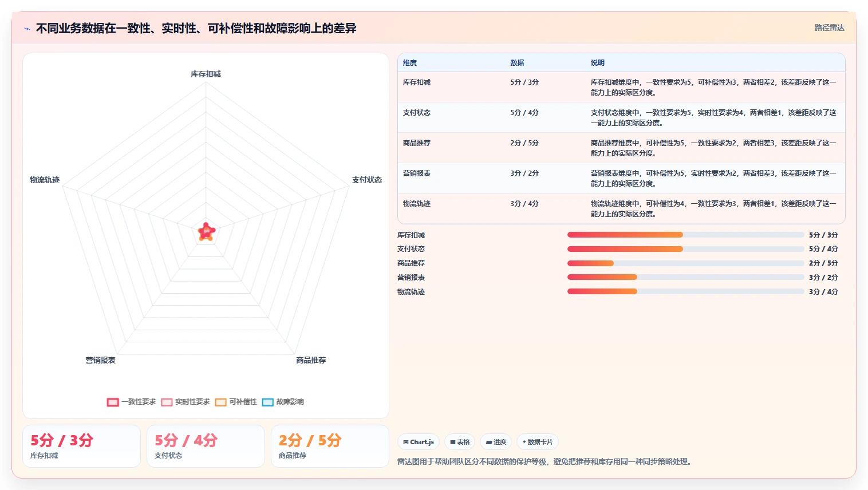
Task: Click the star-shaped data plot at radar center
Action: [206, 232]
